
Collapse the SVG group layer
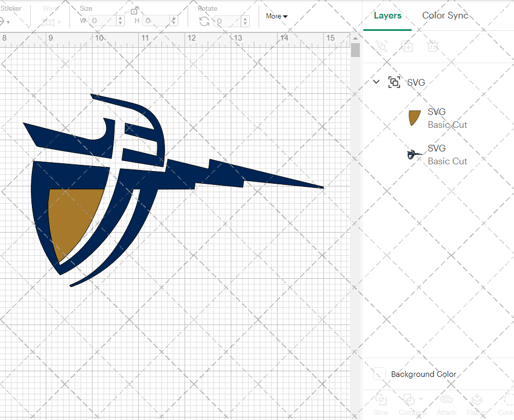(376, 82)
